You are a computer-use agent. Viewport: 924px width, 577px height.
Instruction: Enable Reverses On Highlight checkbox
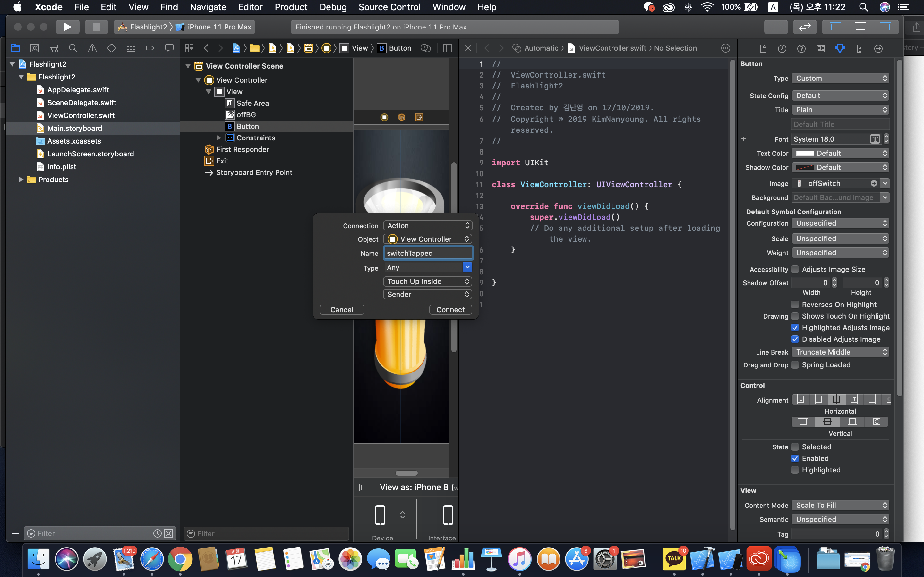click(795, 305)
